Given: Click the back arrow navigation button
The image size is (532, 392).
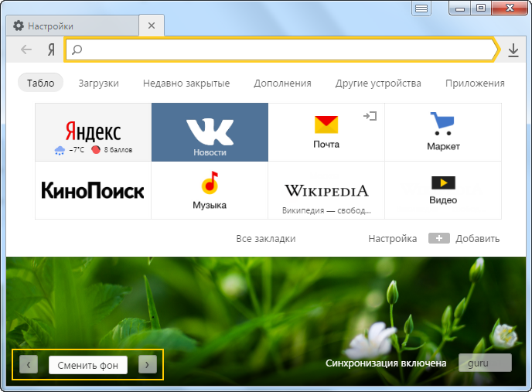Looking at the screenshot, I should (26, 50).
